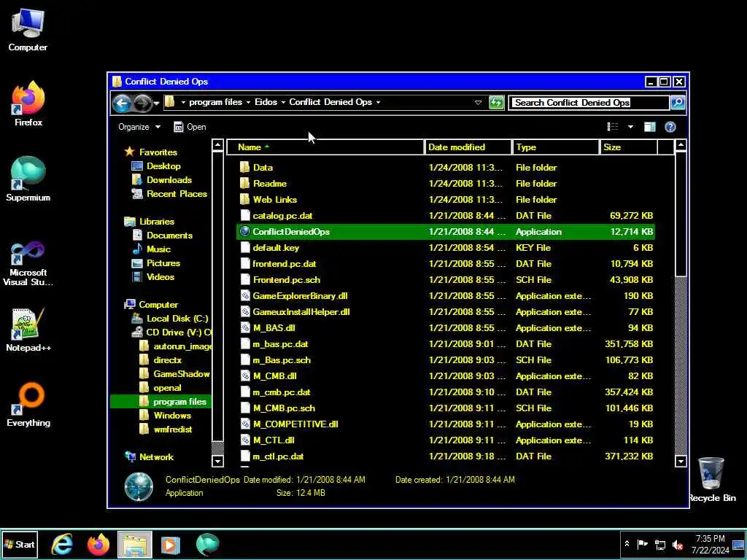Viewport: 747px width, 560px height.
Task: Open Explorer help question mark icon
Action: (x=670, y=127)
